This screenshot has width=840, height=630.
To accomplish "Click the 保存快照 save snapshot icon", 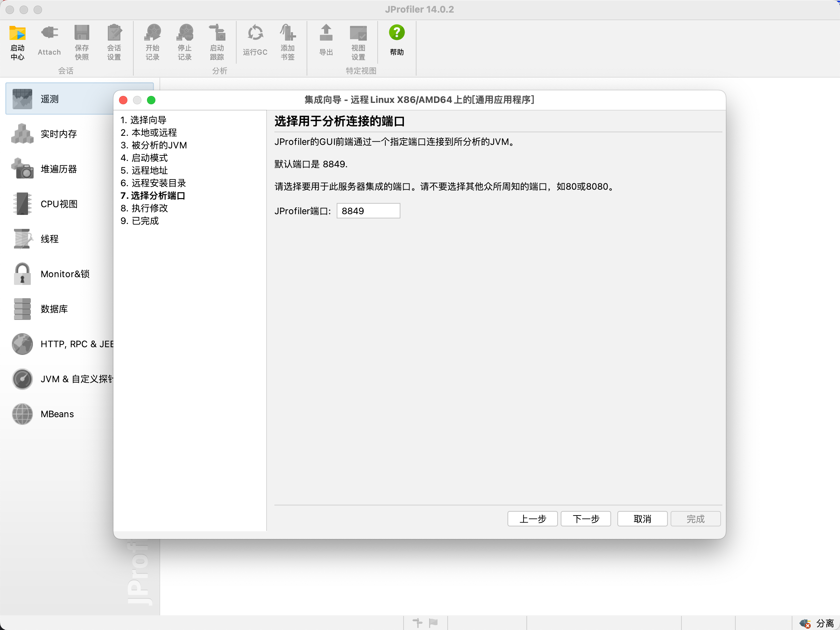I will click(x=82, y=33).
